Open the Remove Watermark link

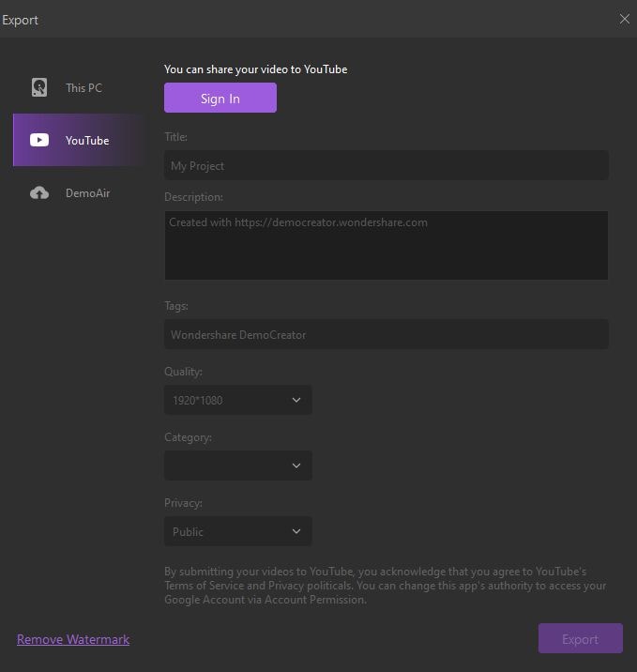tap(73, 639)
